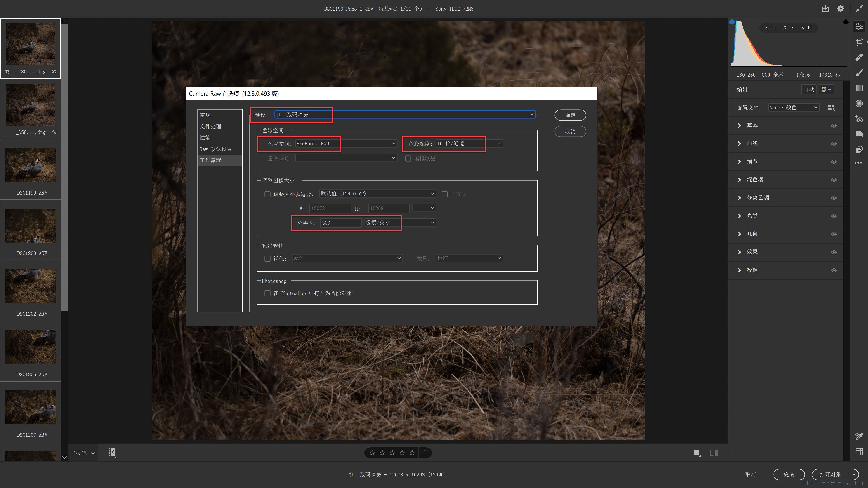Select the _DSC1200.ARW thumbnail
This screenshot has height=488, width=868.
31,226
